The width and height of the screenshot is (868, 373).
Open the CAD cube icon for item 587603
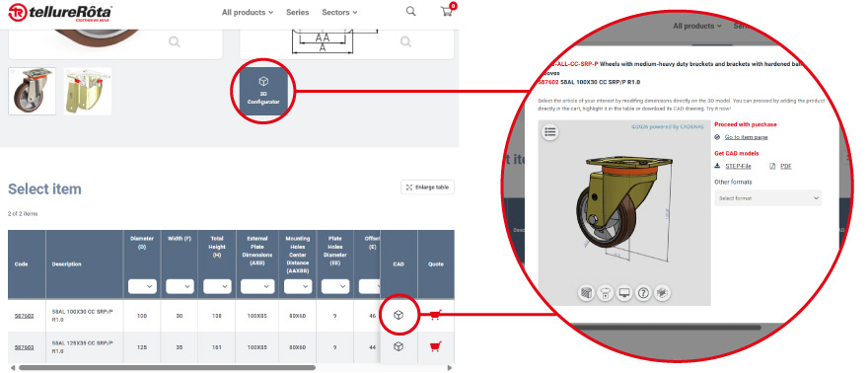[398, 346]
